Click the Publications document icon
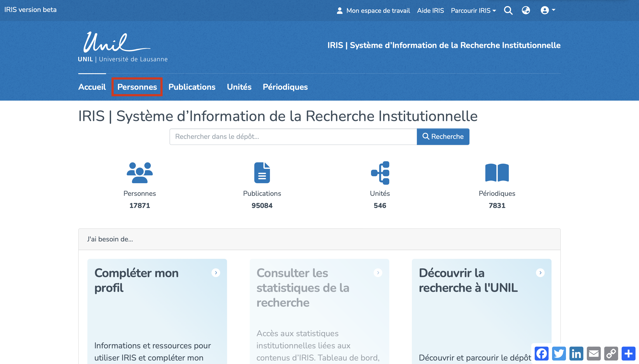 point(262,173)
